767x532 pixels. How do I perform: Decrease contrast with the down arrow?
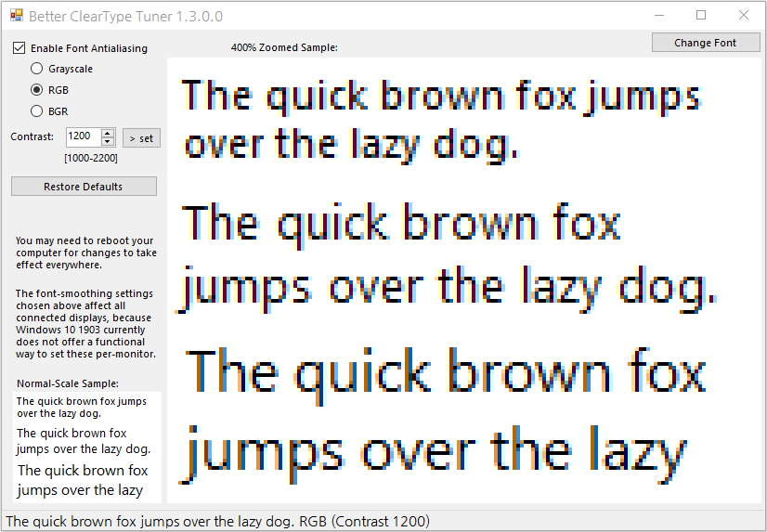[x=108, y=142]
